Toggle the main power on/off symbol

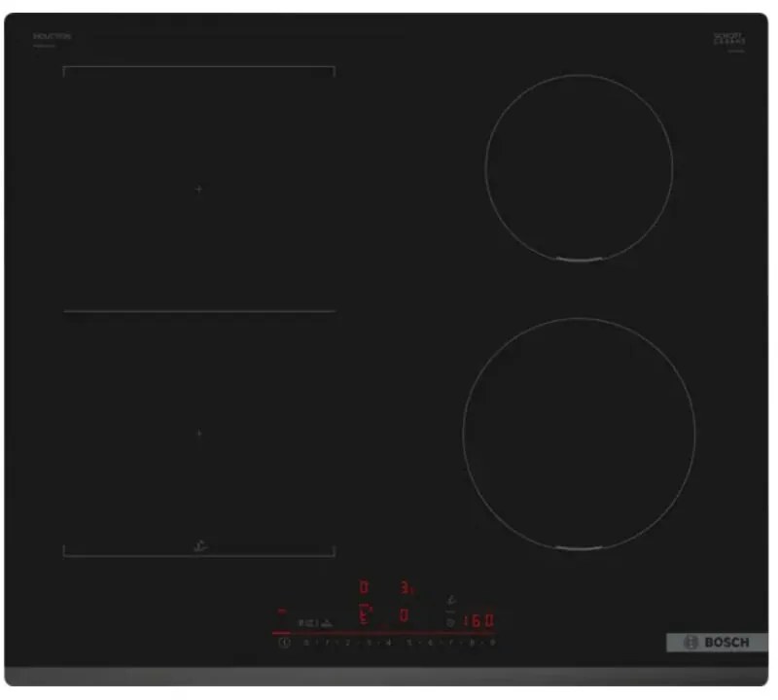coord(285,643)
